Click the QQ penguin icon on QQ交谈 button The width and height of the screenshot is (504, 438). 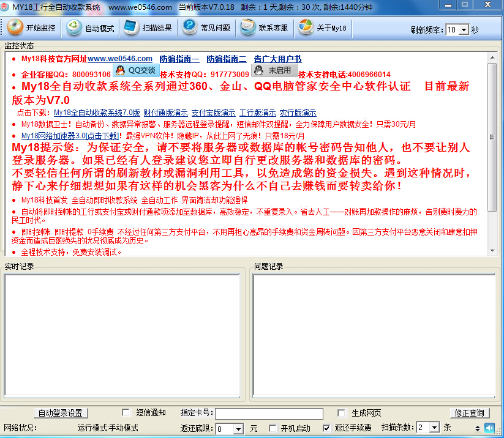[120, 70]
